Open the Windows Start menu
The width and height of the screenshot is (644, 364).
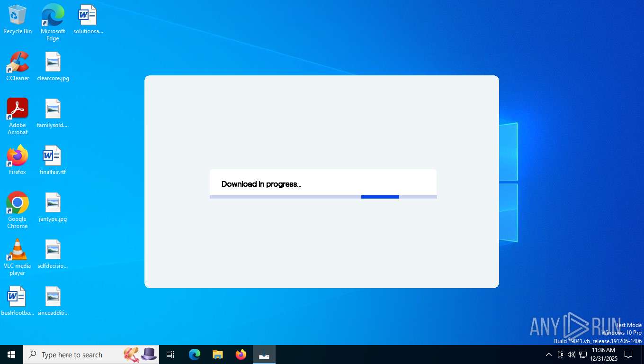[11, 355]
